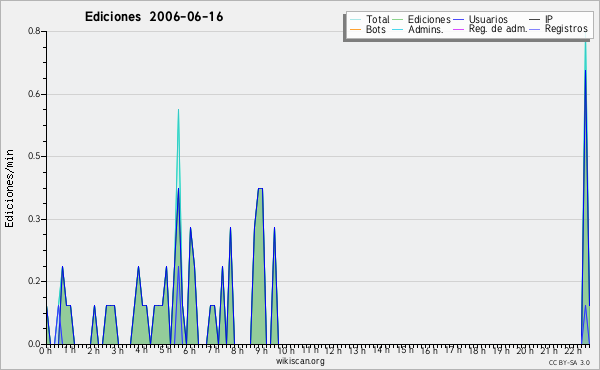600x370 pixels.
Task: Click the CC BY-SA 3.0 license text
Action: coord(569,363)
